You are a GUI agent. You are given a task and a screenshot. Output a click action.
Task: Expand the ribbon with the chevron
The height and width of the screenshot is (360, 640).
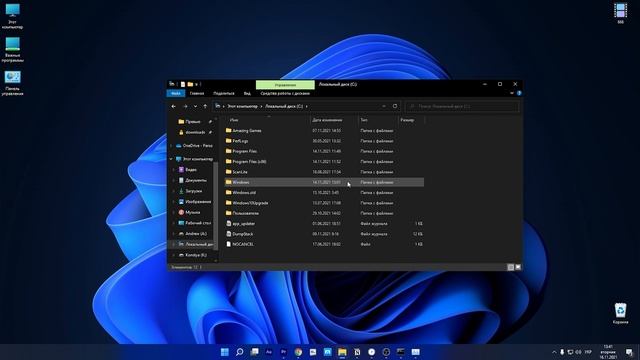click(x=512, y=93)
